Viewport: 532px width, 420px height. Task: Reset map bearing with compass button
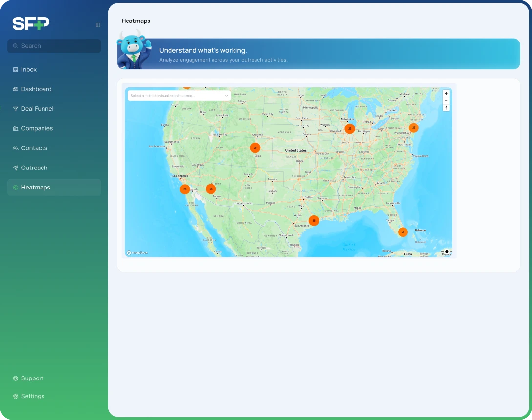click(446, 108)
